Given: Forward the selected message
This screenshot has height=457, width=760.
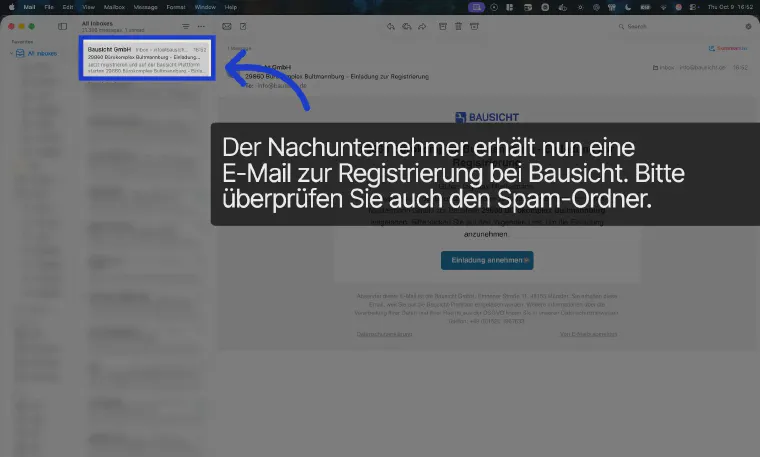Looking at the screenshot, I should 422,27.
